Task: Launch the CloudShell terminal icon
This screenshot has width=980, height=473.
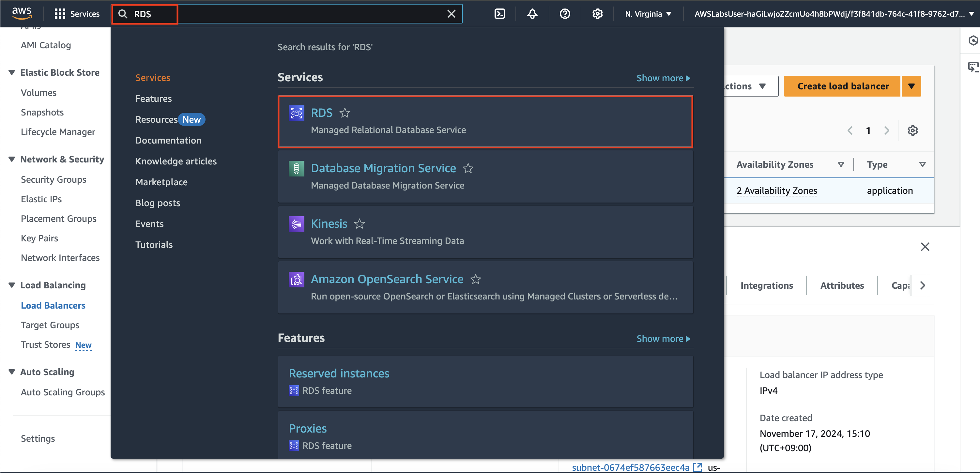Action: click(x=499, y=14)
